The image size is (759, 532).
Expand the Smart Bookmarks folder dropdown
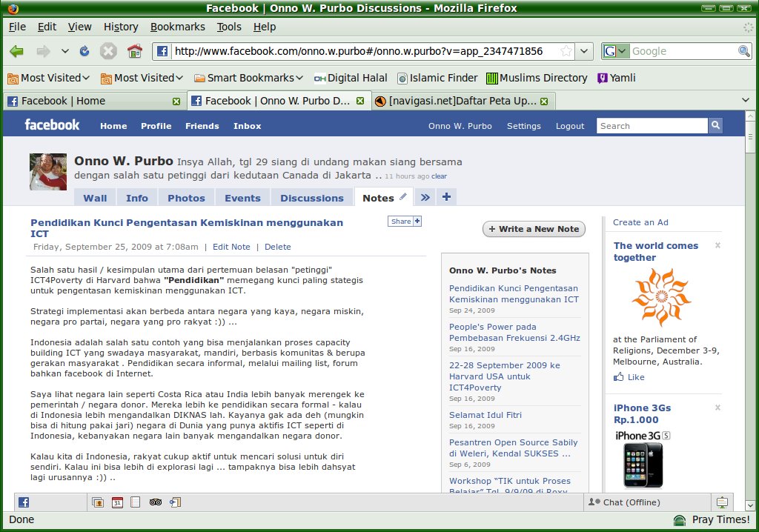[248, 78]
